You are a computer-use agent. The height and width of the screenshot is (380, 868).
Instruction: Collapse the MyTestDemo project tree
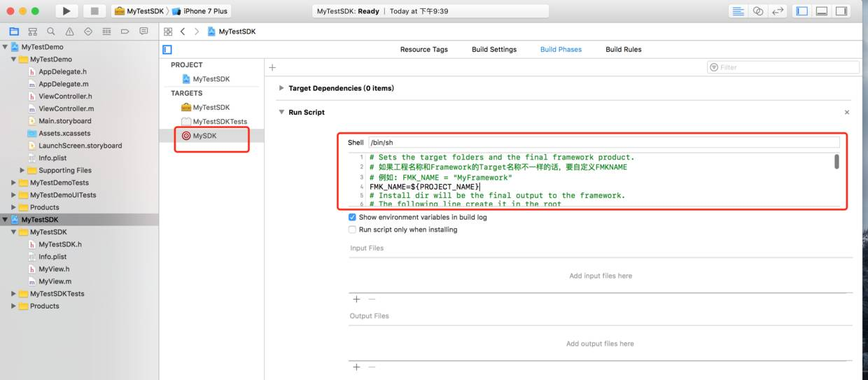point(6,47)
